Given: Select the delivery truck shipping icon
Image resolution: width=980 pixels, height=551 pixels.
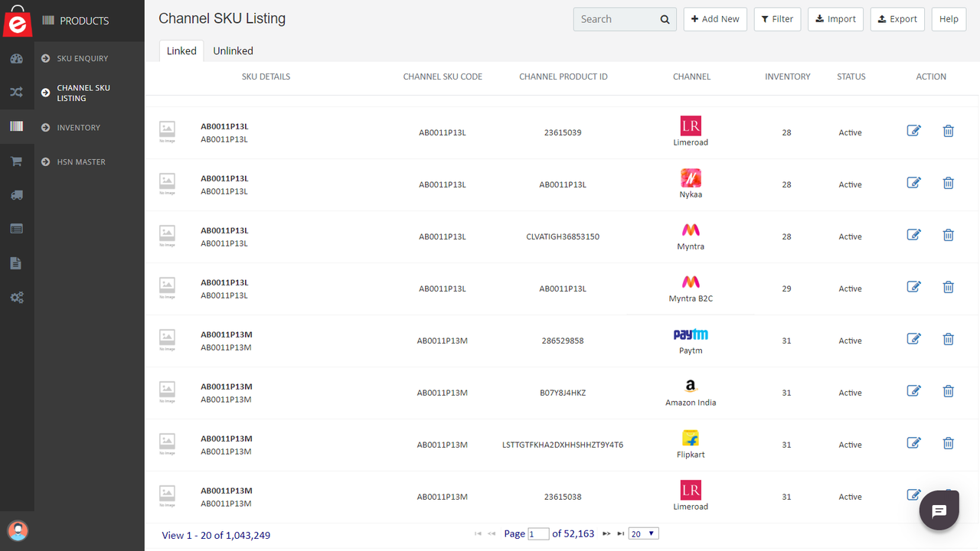Looking at the screenshot, I should (17, 195).
